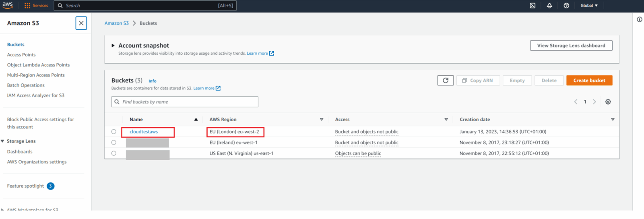
Task: Select the eu-west-1 Ireland bucket radio button
Action: coord(114,143)
